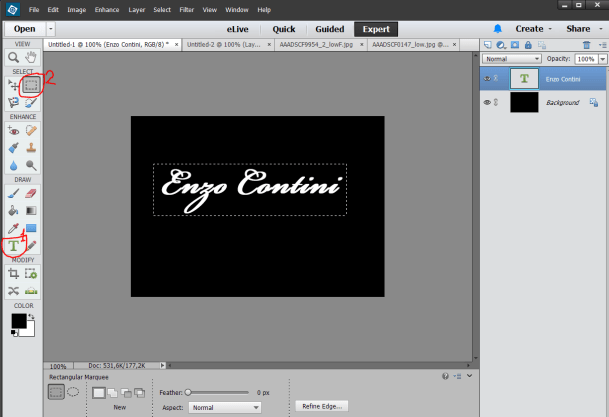This screenshot has width=609, height=417.
Task: Select the Eraser tool
Action: (32, 193)
